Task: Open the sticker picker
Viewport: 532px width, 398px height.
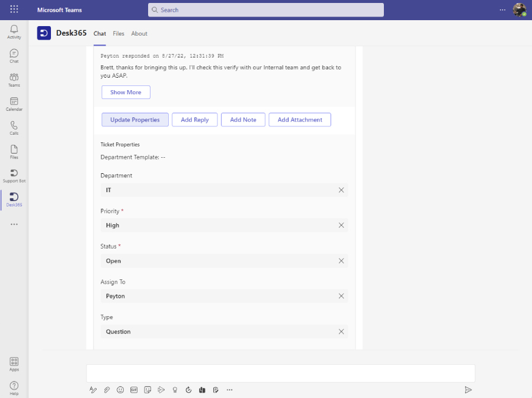Action: [x=148, y=390]
